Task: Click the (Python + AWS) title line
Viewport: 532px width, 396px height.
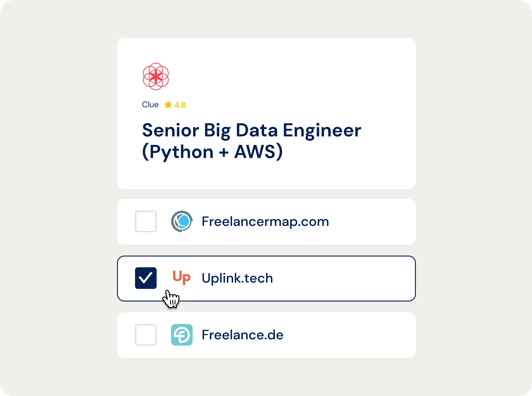Action: point(212,152)
